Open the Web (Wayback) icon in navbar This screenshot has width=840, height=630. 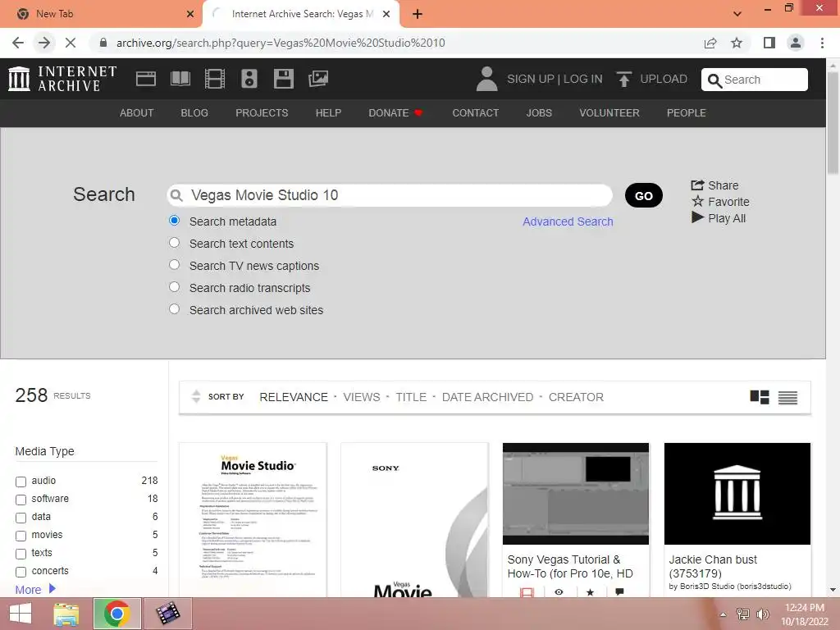point(146,79)
